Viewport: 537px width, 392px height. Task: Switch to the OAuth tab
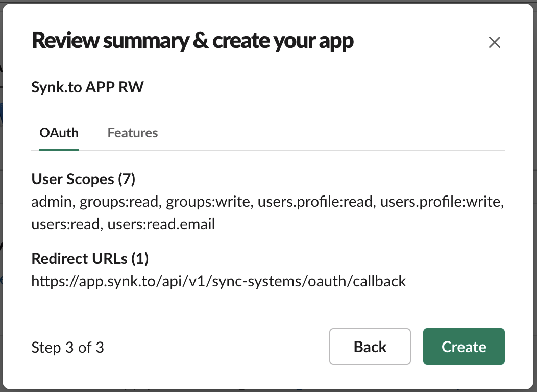tap(59, 133)
